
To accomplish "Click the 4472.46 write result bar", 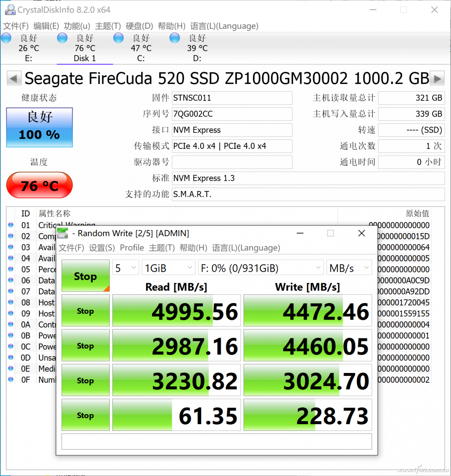I will tap(308, 311).
